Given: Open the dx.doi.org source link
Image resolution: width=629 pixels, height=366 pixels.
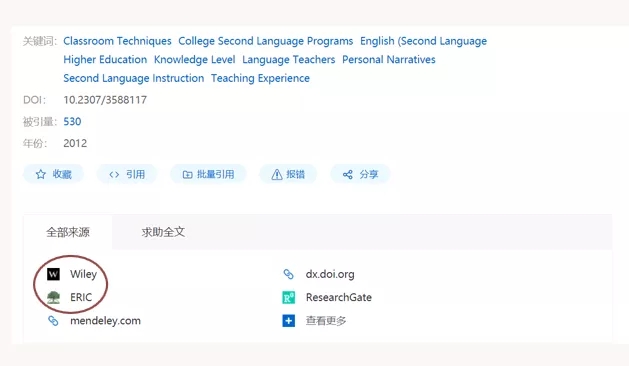Looking at the screenshot, I should point(330,274).
